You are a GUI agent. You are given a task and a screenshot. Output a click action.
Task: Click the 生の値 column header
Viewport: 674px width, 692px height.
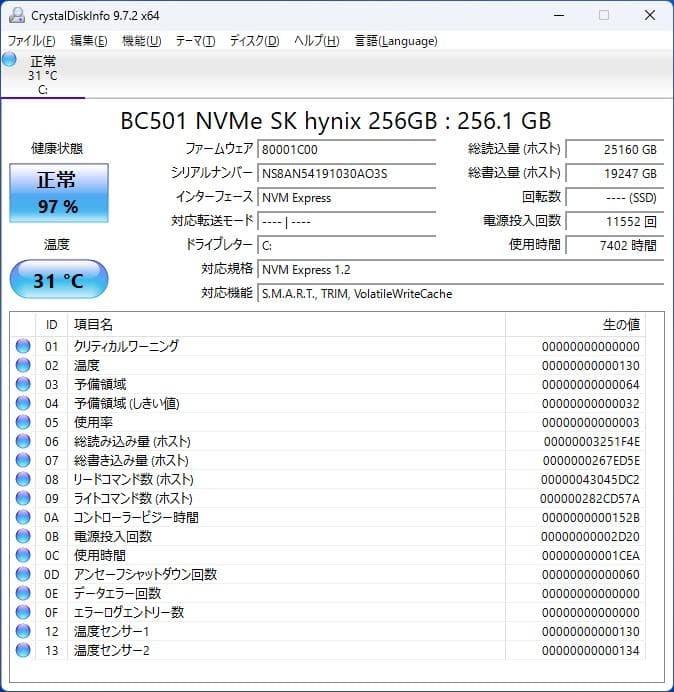[x=575, y=325]
